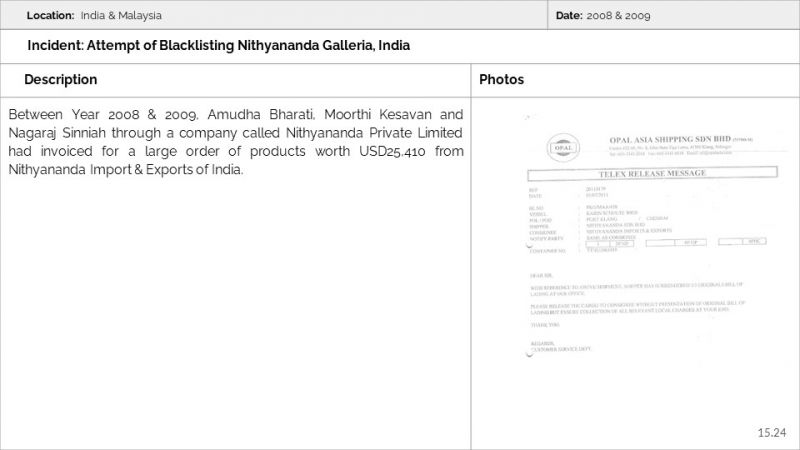Click the 'India & Malaysia' location value
This screenshot has width=800, height=450.
(121, 16)
